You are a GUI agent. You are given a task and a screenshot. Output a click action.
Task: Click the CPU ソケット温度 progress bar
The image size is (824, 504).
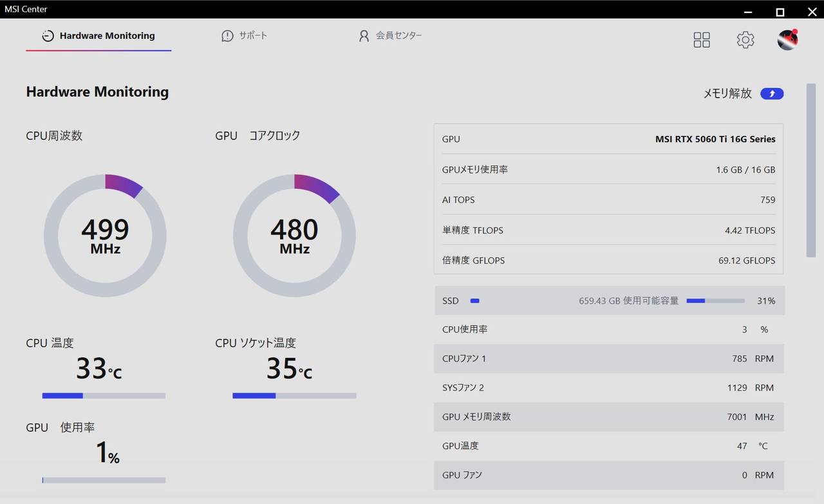(x=294, y=396)
